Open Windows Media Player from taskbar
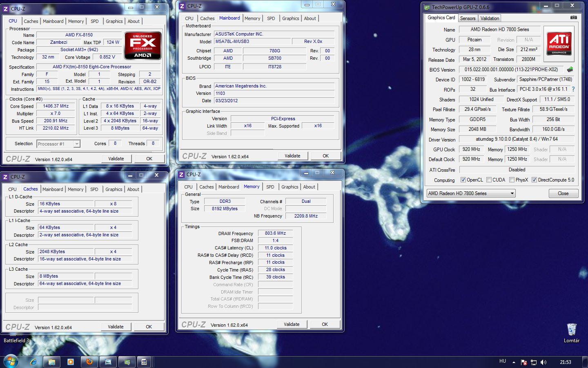 tap(70, 362)
